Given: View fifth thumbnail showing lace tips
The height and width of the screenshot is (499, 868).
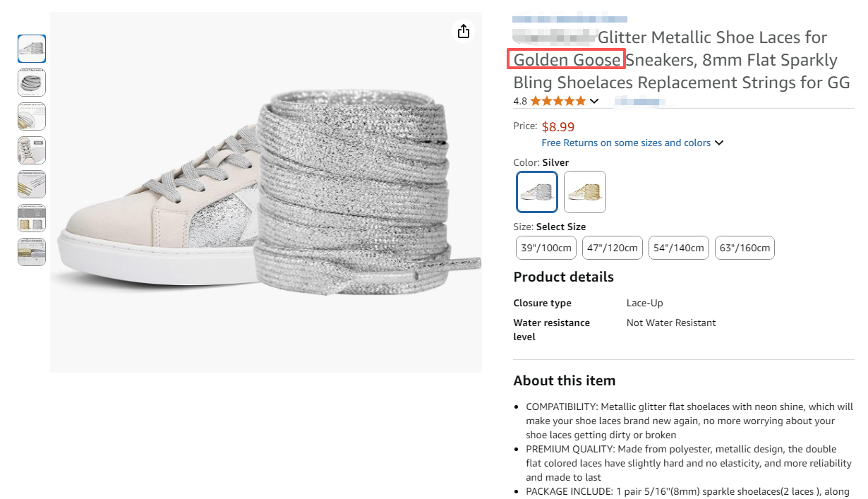Looking at the screenshot, I should coord(32,184).
